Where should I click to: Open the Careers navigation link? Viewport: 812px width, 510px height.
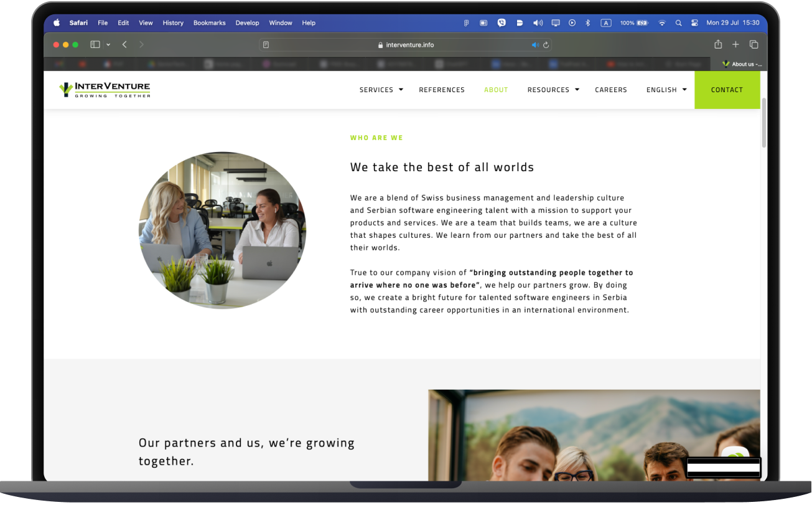pyautogui.click(x=610, y=90)
